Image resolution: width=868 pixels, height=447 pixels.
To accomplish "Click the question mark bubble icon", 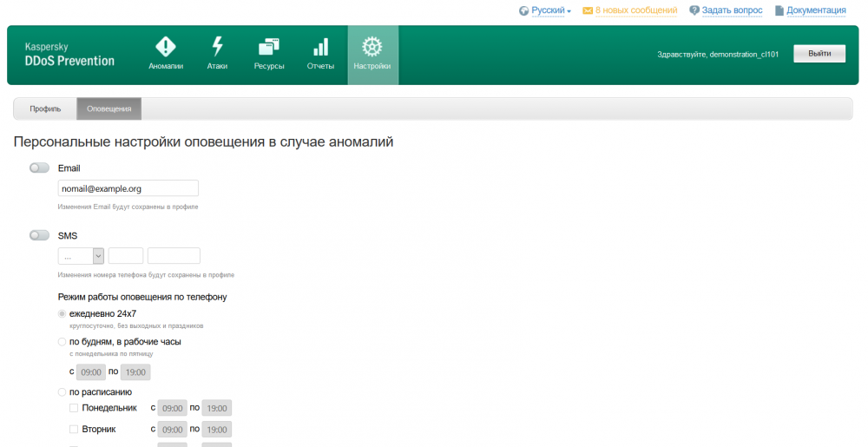I will click(694, 10).
